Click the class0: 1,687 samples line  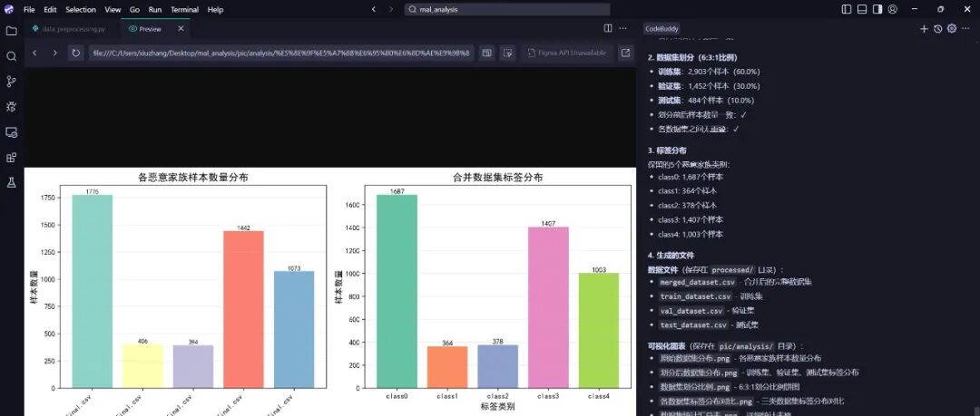point(690,177)
